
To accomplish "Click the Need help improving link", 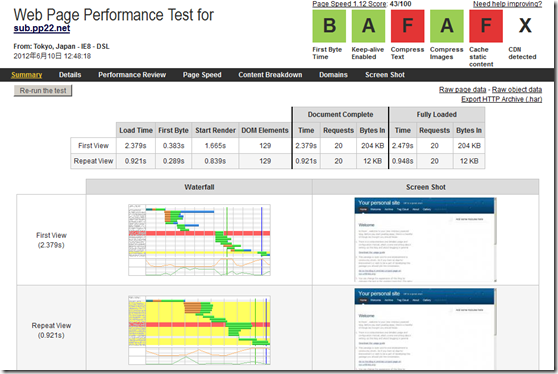I will pos(507,4).
